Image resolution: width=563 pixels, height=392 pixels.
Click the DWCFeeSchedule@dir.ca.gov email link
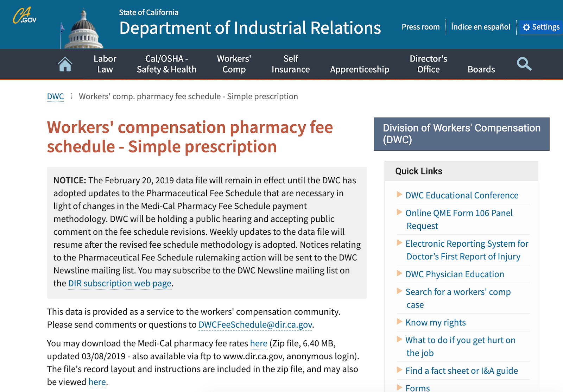click(x=255, y=324)
